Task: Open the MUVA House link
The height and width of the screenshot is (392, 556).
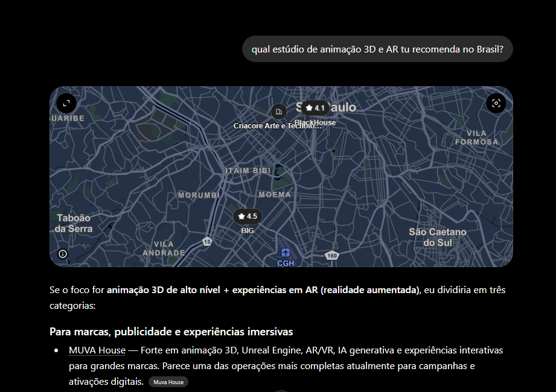Action: tap(97, 350)
